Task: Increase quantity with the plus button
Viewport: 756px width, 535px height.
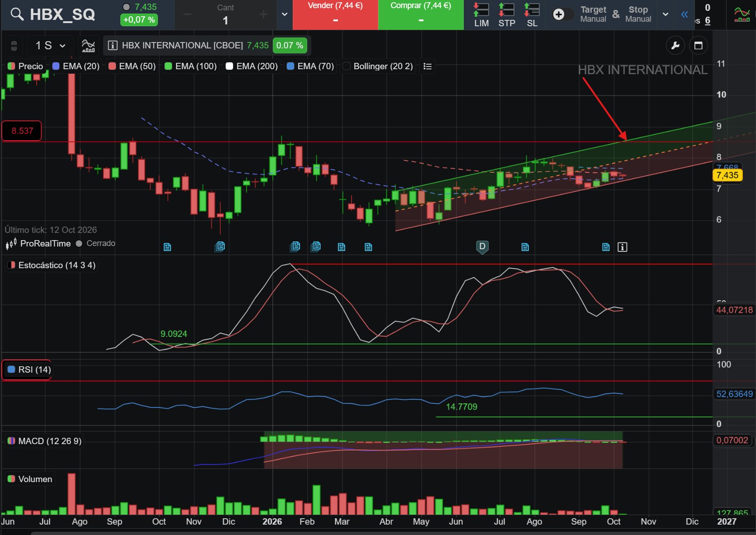Action: click(263, 15)
